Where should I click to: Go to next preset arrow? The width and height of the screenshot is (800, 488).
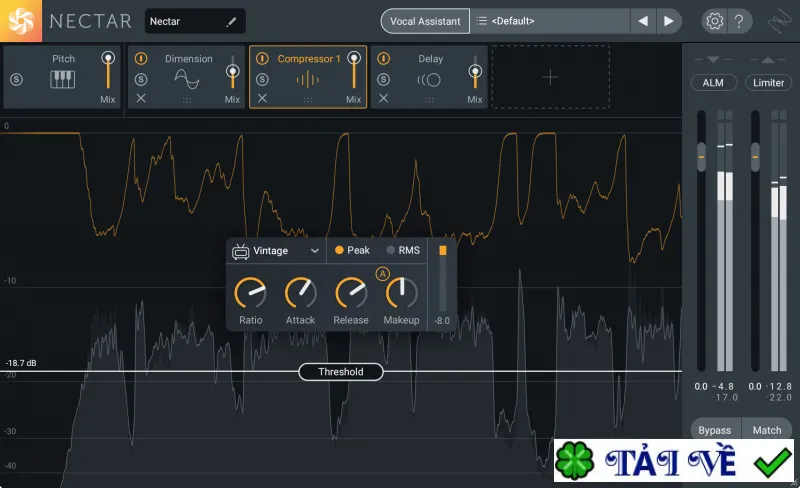pos(668,21)
